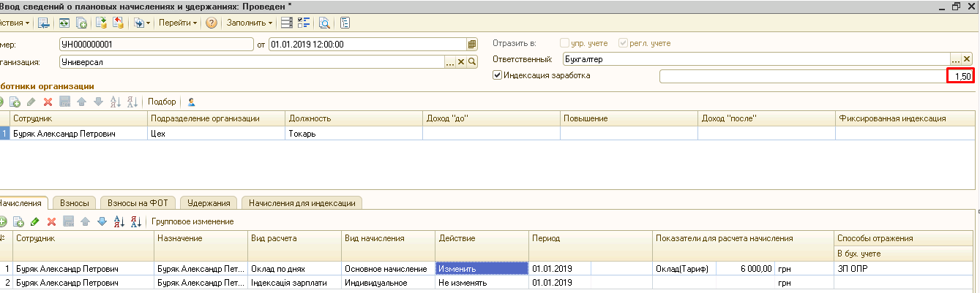Image resolution: width=980 pixels, height=293 pixels.
Task: Click the Групповое изменение button
Action: point(192,221)
